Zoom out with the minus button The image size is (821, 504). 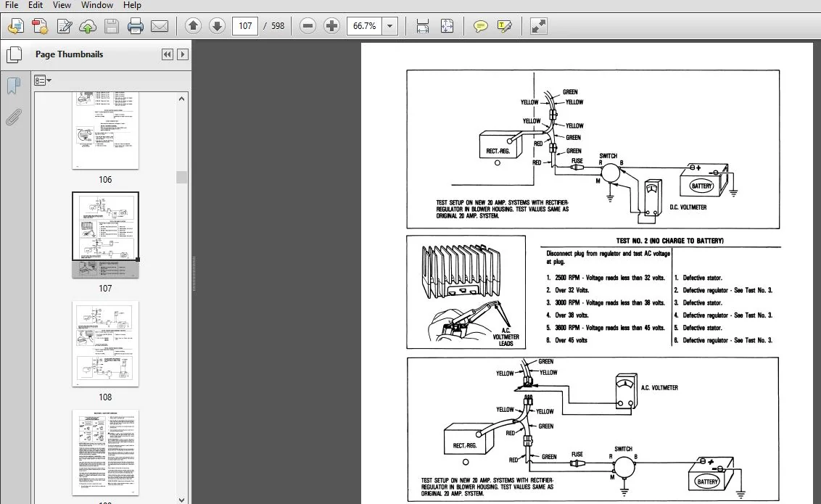coord(308,25)
